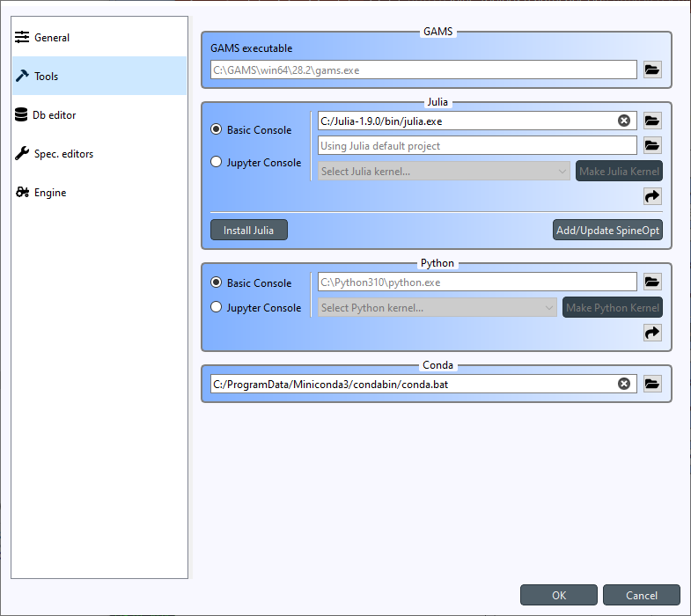Select Python Basic Console option
Image resolution: width=691 pixels, height=616 pixels.
(x=251, y=282)
